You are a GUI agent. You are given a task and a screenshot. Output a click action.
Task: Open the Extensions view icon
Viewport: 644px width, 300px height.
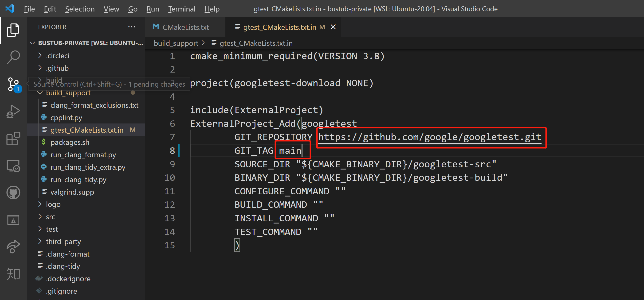[13, 138]
